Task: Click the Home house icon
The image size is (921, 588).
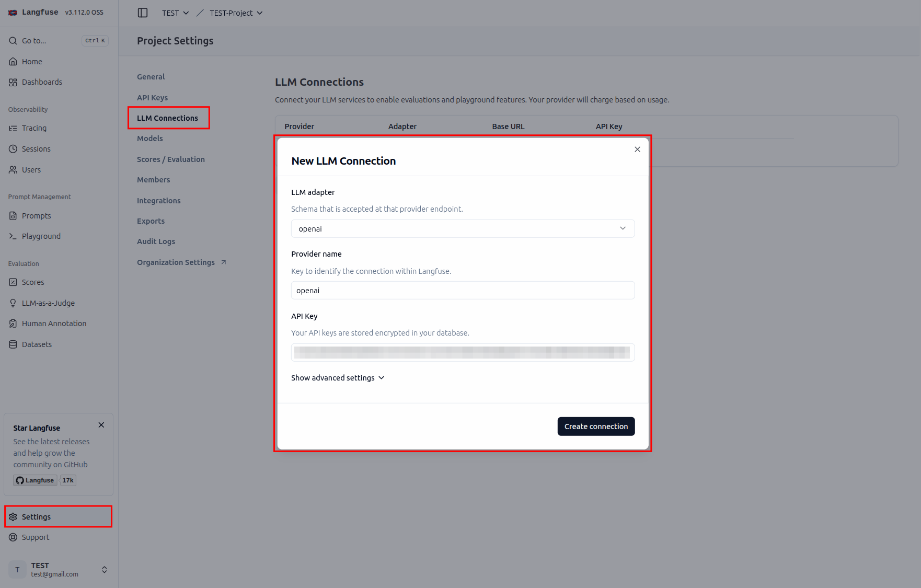Action: point(13,62)
